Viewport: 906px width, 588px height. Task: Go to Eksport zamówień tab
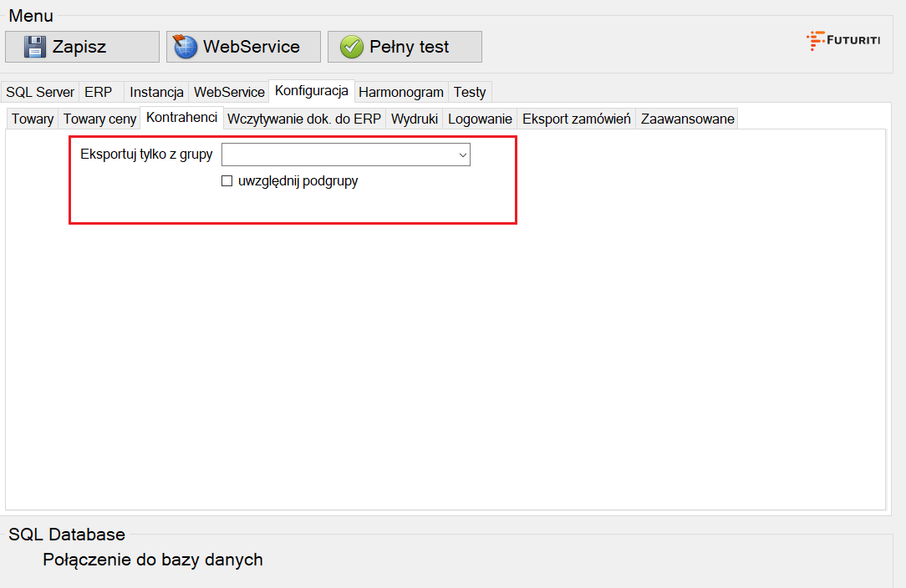click(576, 119)
